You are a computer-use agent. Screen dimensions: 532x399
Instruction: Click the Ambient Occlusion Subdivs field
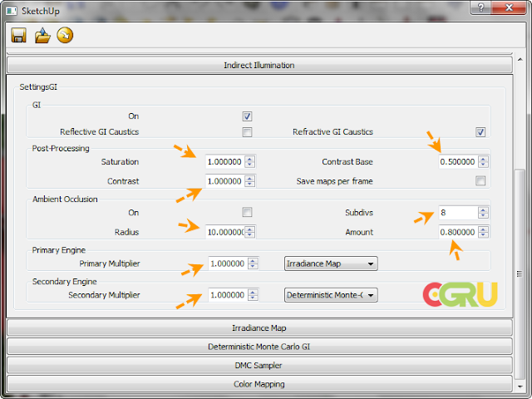pos(458,213)
